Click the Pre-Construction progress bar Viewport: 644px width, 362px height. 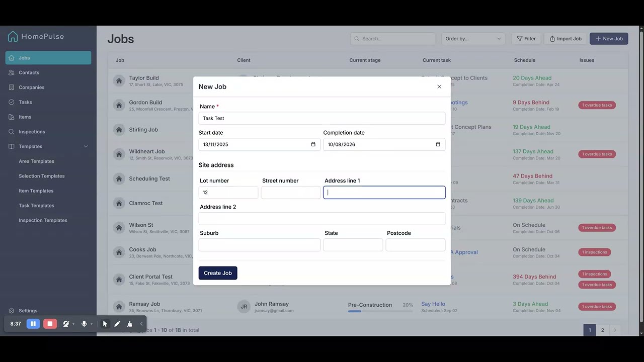[x=380, y=311]
